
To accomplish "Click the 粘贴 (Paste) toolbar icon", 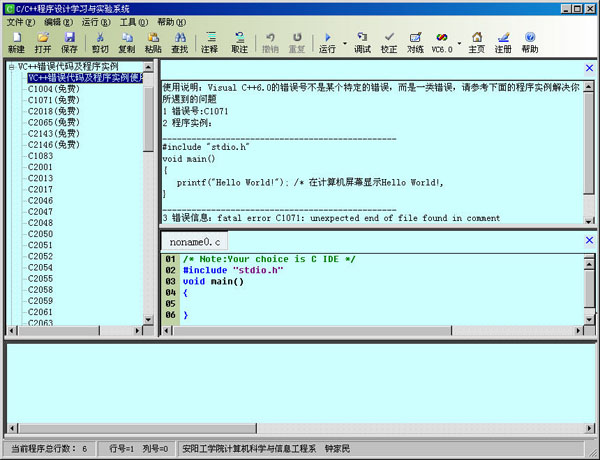I will click(153, 41).
